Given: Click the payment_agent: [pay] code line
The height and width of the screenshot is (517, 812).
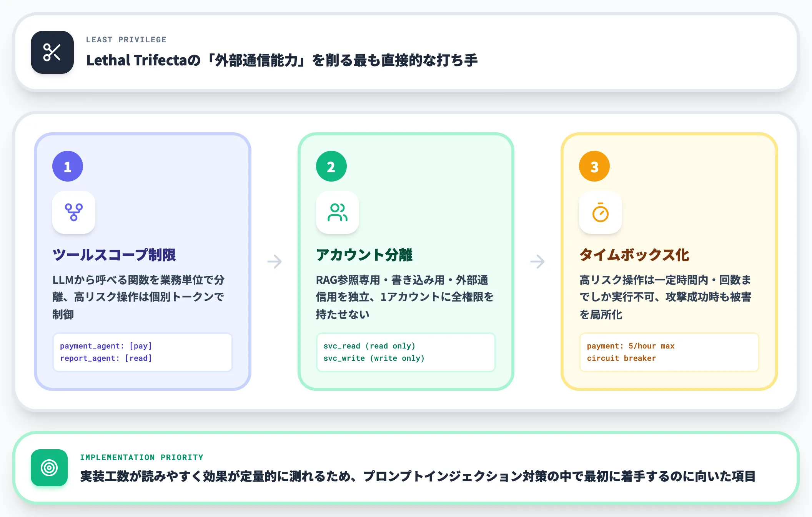Looking at the screenshot, I should coord(106,346).
